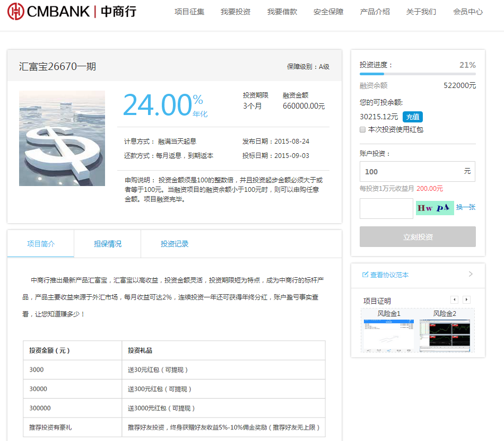Click the dollar sign product image
This screenshot has height=441, width=504.
[62, 138]
